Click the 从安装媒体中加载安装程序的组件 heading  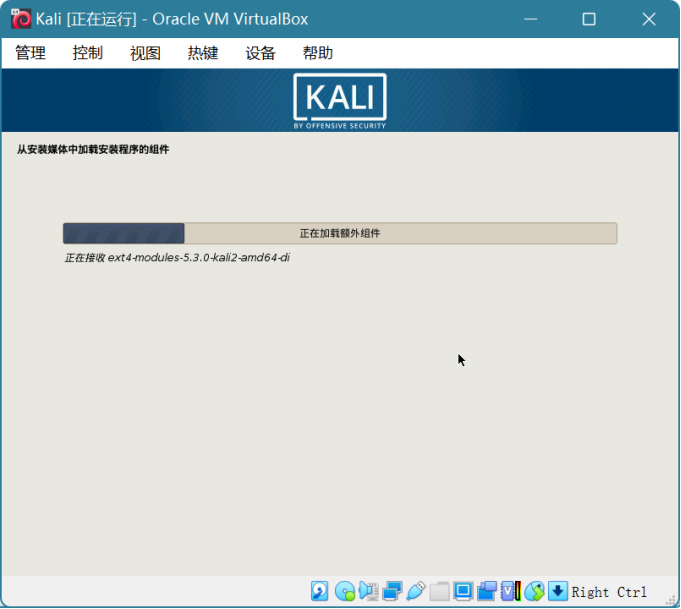(93, 149)
